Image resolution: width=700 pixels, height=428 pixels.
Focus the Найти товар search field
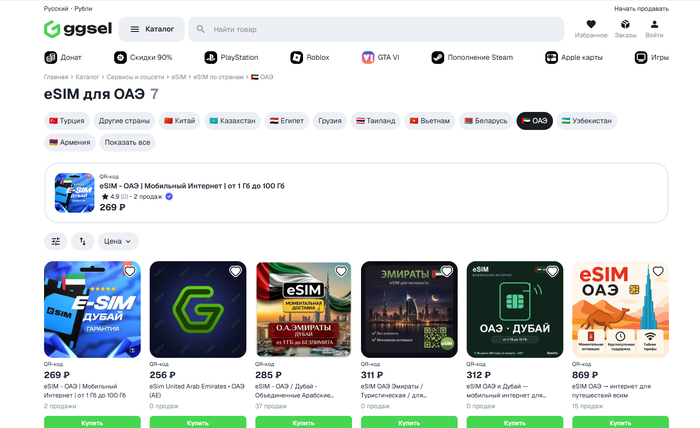coord(376,29)
